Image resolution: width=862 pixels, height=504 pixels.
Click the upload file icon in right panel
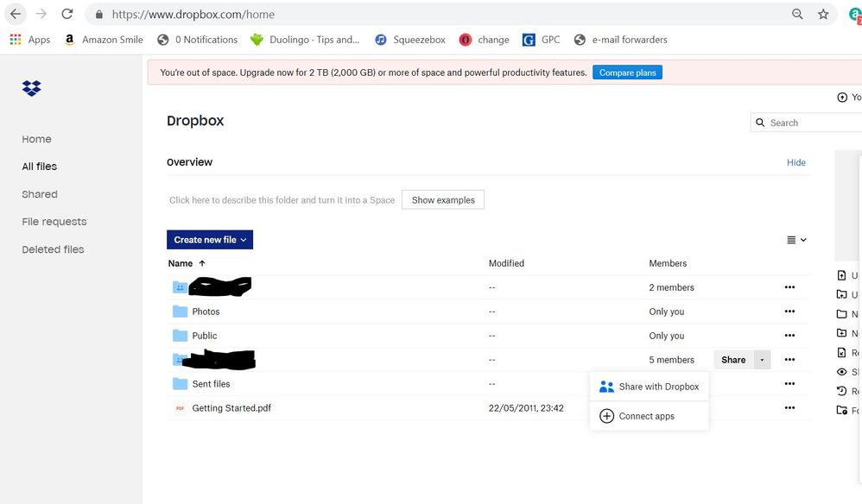click(x=841, y=275)
